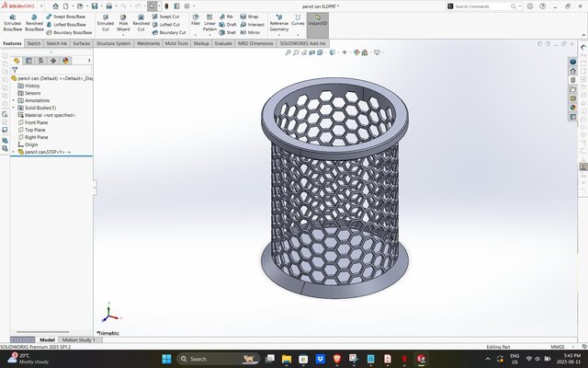This screenshot has width=588, height=368.
Task: Open the Appearances tab in task pane
Action: click(x=573, y=108)
